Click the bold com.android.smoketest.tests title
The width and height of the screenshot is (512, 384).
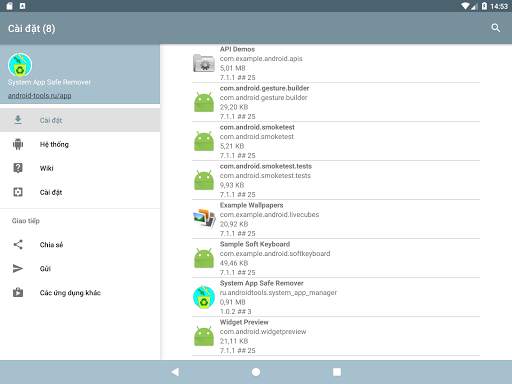[266, 166]
